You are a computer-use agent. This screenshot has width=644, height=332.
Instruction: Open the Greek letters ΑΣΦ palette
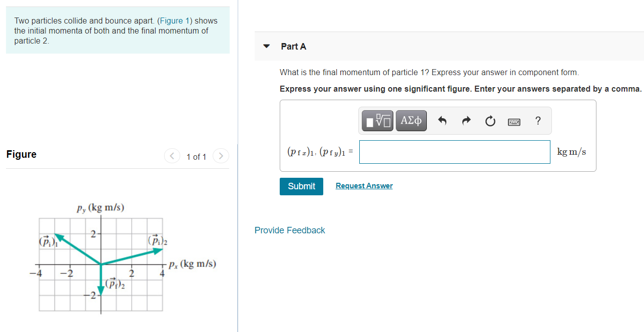coord(411,120)
